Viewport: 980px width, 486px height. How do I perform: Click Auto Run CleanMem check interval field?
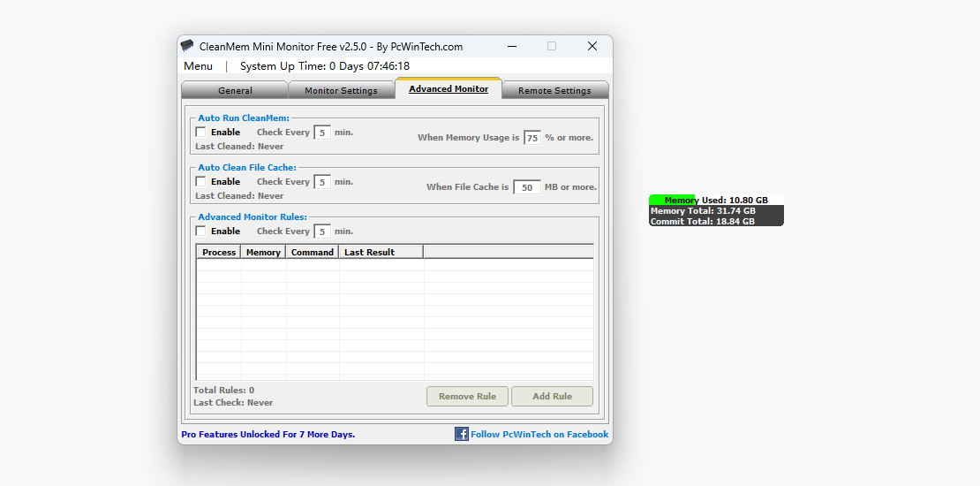coord(323,133)
